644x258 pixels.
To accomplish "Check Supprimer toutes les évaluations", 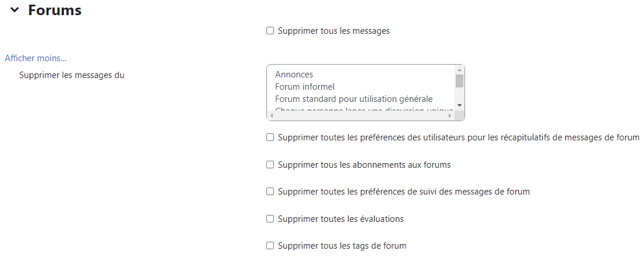I will [x=270, y=219].
